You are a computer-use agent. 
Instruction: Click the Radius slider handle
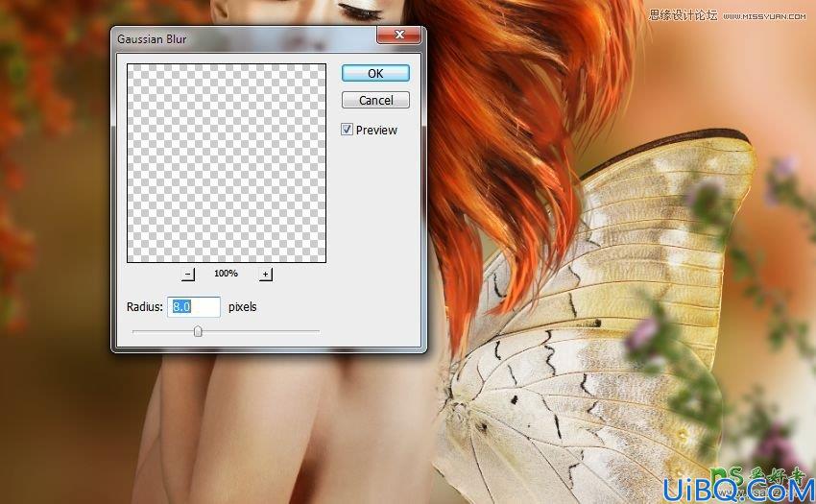pos(198,331)
